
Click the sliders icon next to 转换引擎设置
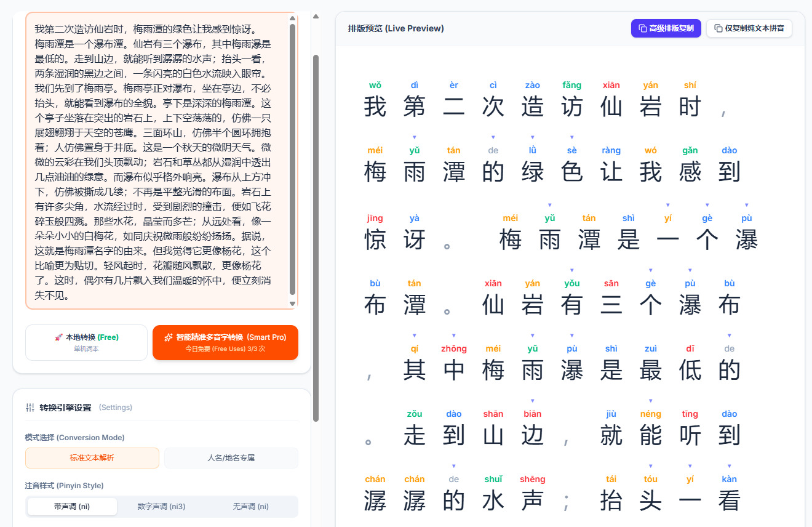30,408
